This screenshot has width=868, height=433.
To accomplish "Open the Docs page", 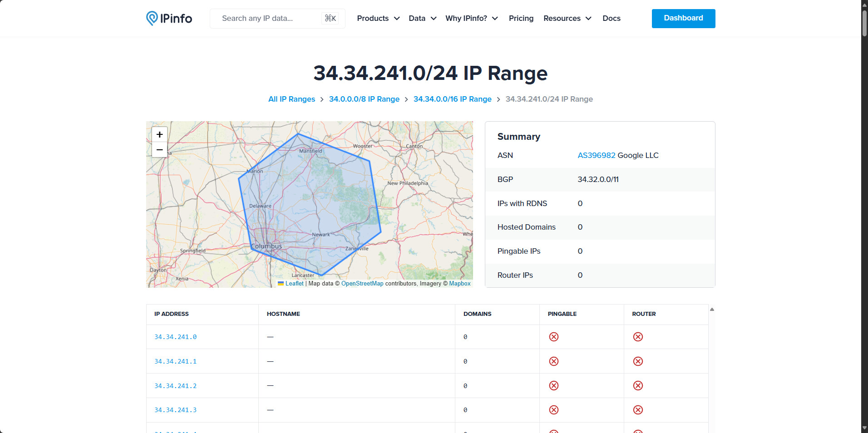I will [x=611, y=18].
